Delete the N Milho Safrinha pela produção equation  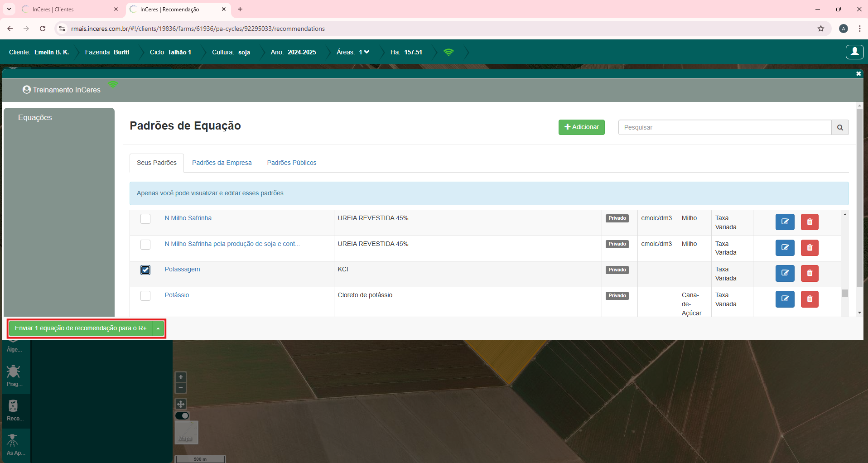pos(810,248)
